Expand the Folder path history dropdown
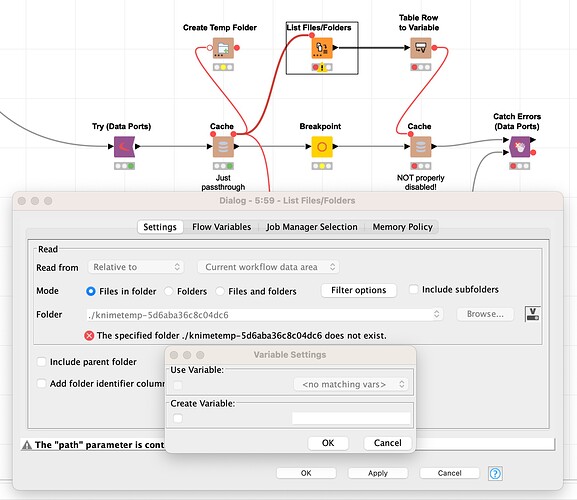 pos(437,314)
